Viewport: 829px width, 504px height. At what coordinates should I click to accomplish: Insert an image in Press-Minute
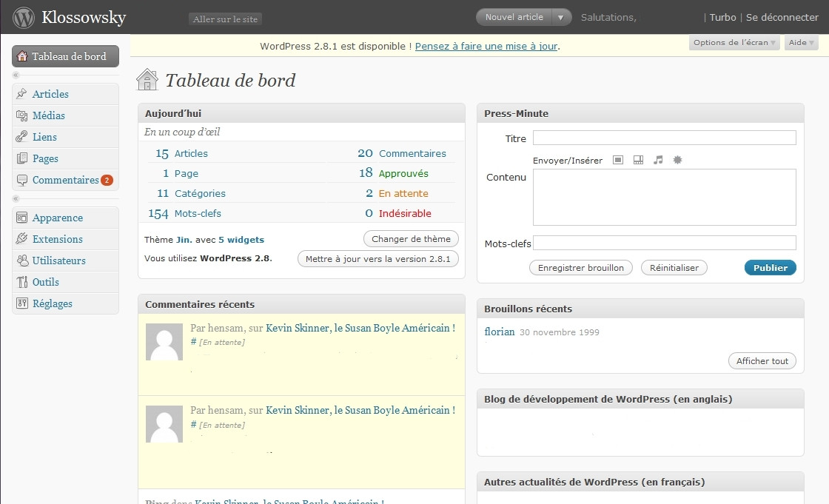pyautogui.click(x=617, y=160)
